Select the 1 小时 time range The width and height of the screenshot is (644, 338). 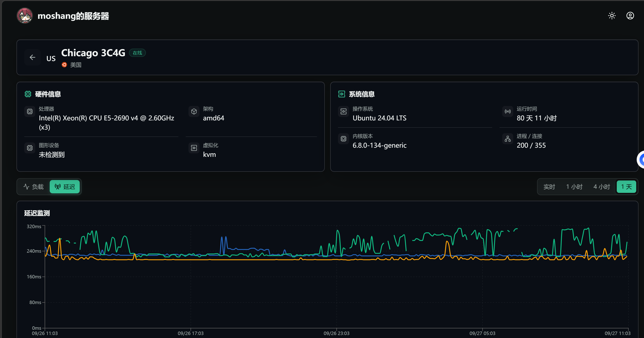574,187
